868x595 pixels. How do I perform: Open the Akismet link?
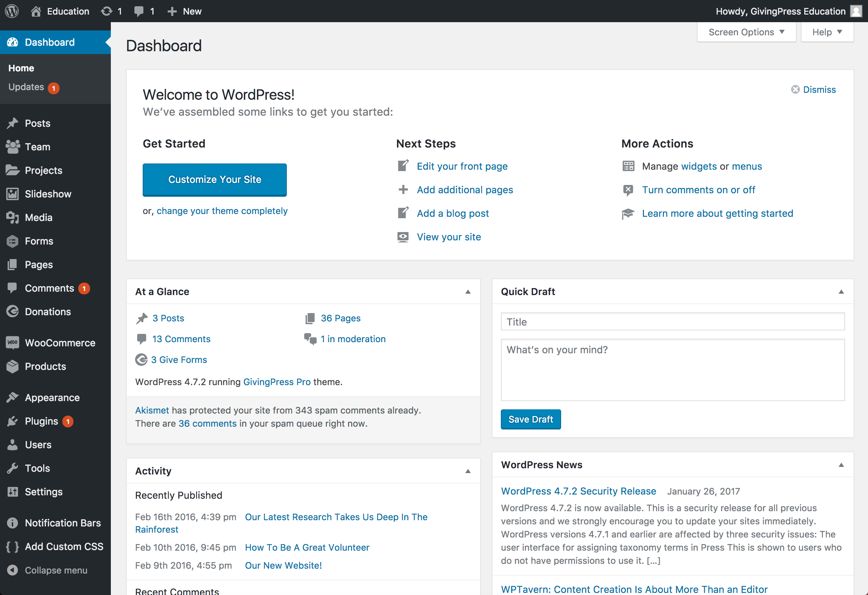pyautogui.click(x=152, y=410)
